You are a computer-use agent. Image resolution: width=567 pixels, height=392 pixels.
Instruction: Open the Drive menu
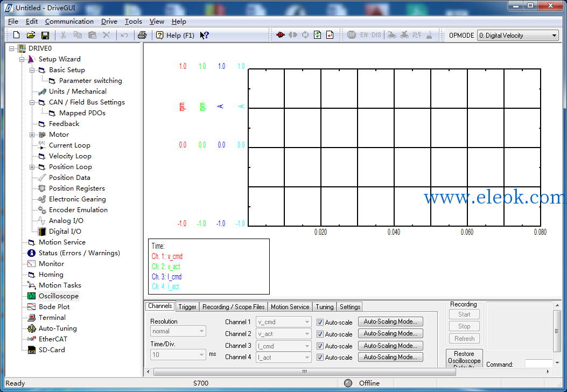(109, 22)
